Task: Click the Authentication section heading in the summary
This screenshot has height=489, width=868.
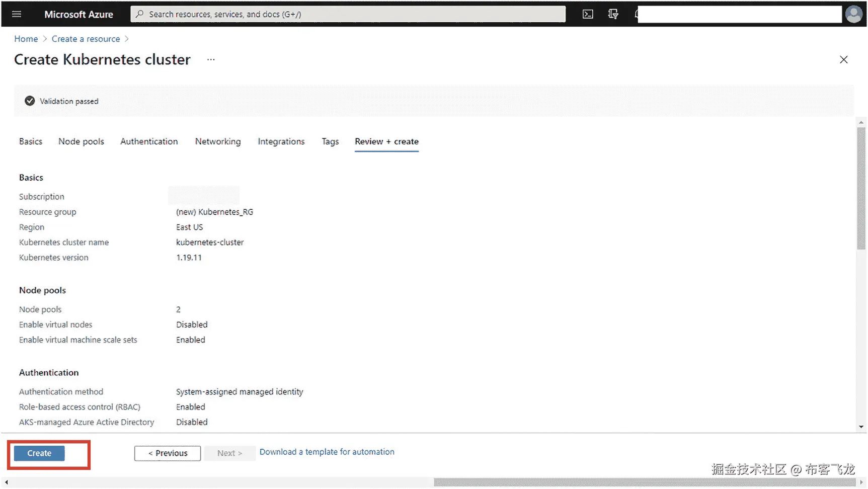Action: 49,373
